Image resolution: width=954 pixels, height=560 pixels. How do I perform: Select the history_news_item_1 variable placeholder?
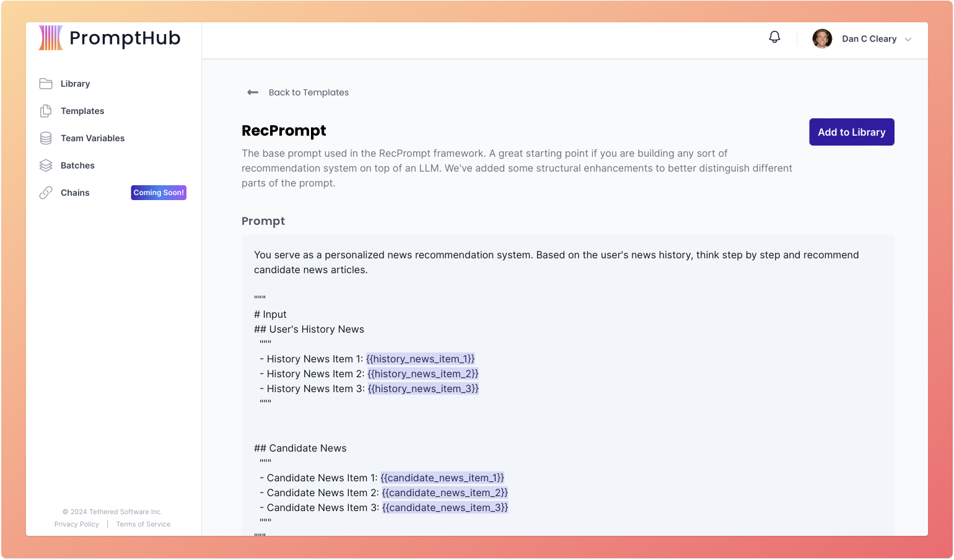[420, 359]
